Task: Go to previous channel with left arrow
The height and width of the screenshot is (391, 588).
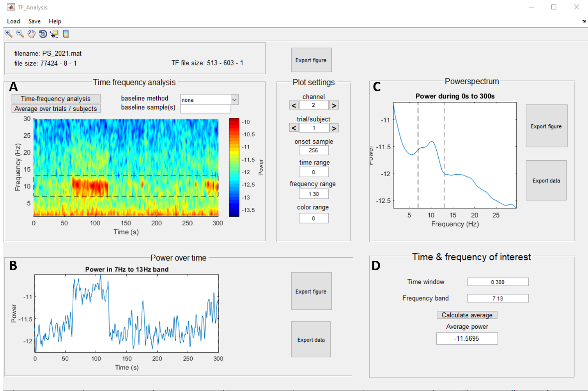Action: [294, 105]
